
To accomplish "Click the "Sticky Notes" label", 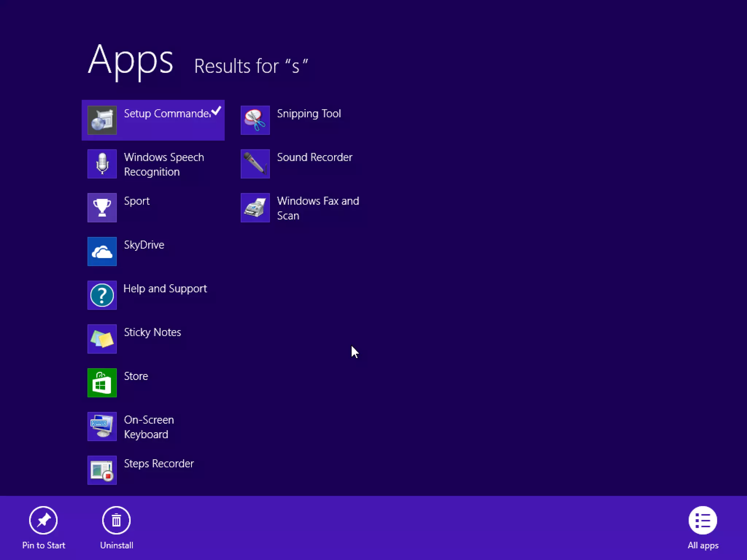I will tap(152, 332).
